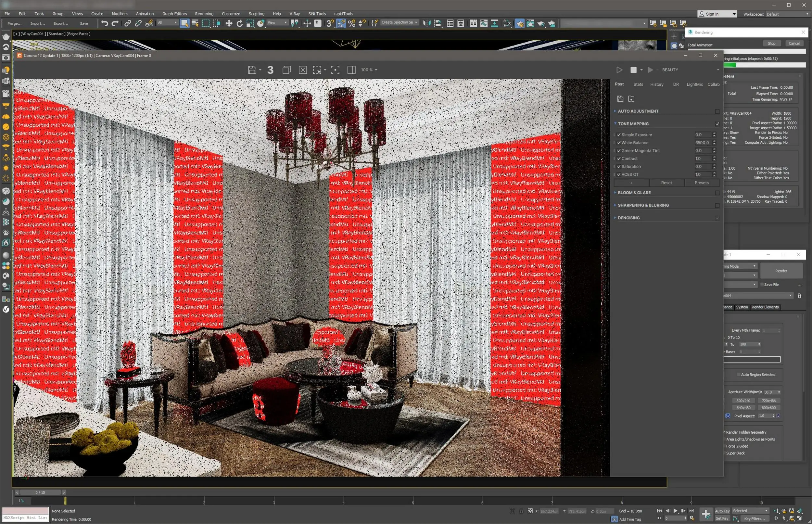Click the Undo arrow in main toolbar
Image resolution: width=812 pixels, height=524 pixels.
(x=105, y=23)
